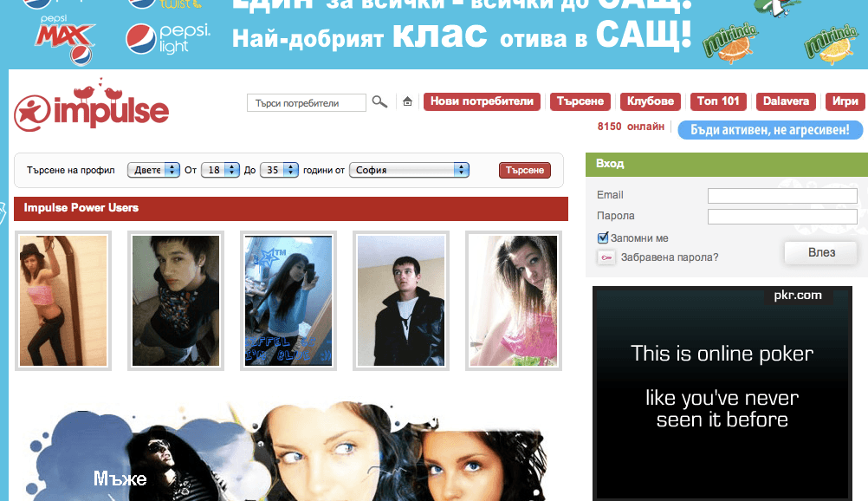Viewport: 868px width, 501px height.
Task: Click the red Търсене profile search button
Action: tap(524, 170)
